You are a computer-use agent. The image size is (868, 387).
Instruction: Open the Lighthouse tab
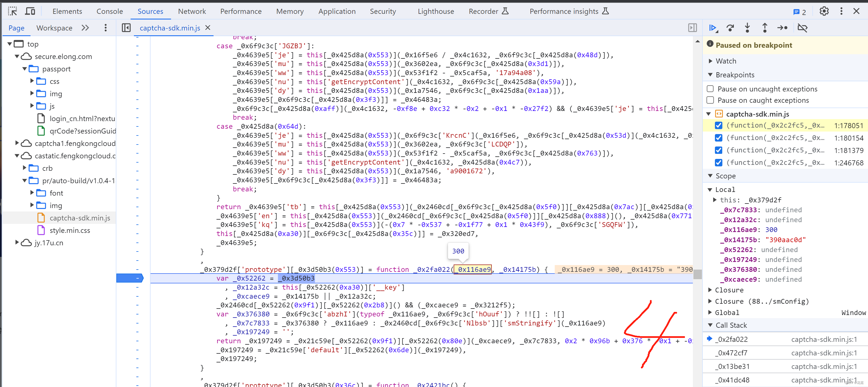[436, 11]
